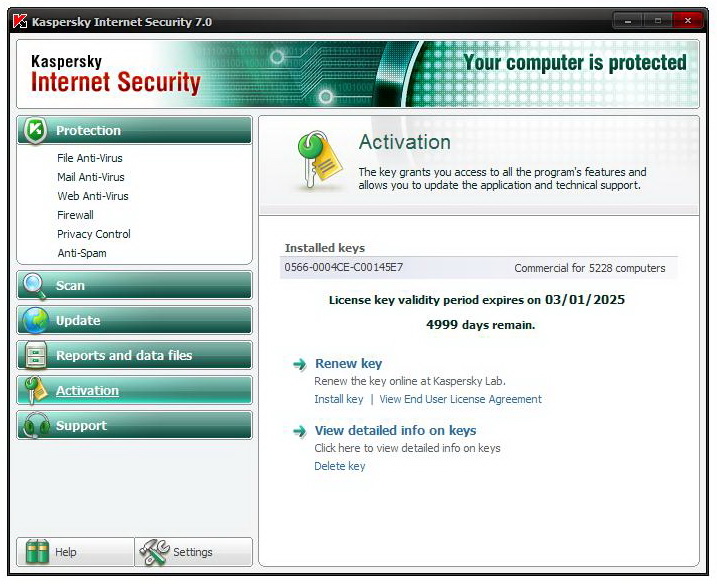Screen dimensions: 717x584
Task: Open View End User License Agreement
Action: [460, 399]
